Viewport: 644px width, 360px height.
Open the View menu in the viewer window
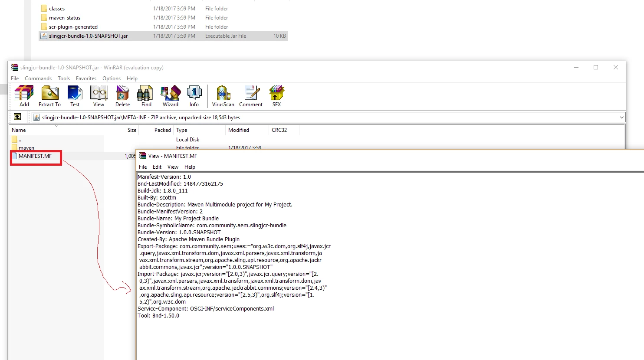click(x=173, y=167)
